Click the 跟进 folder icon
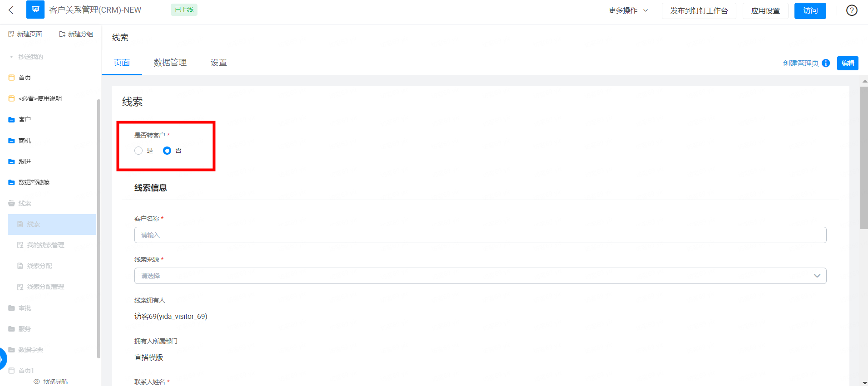 12,161
